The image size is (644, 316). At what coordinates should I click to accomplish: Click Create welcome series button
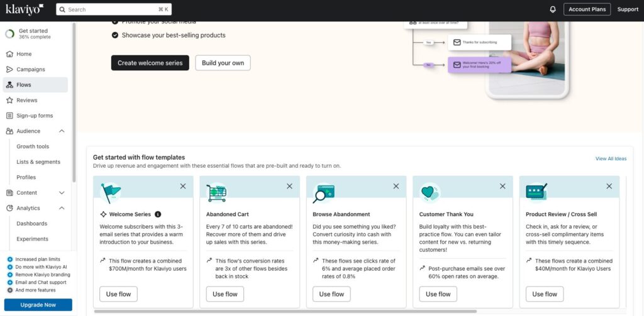tap(150, 63)
